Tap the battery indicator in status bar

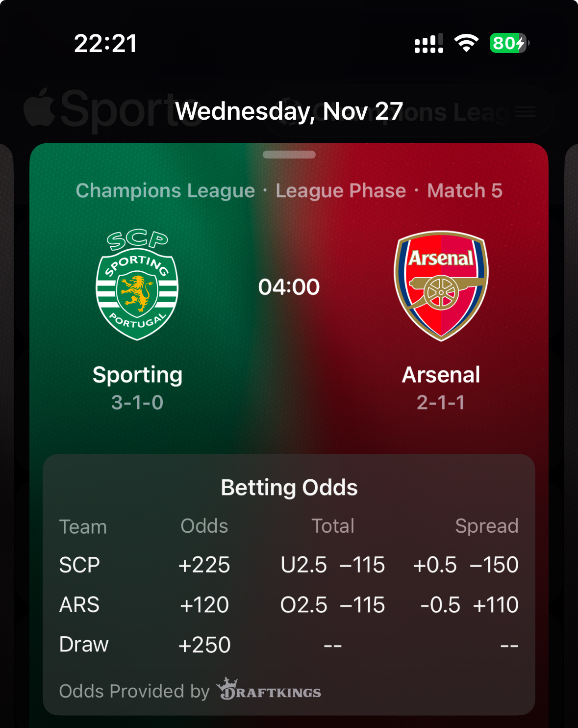coord(509,43)
